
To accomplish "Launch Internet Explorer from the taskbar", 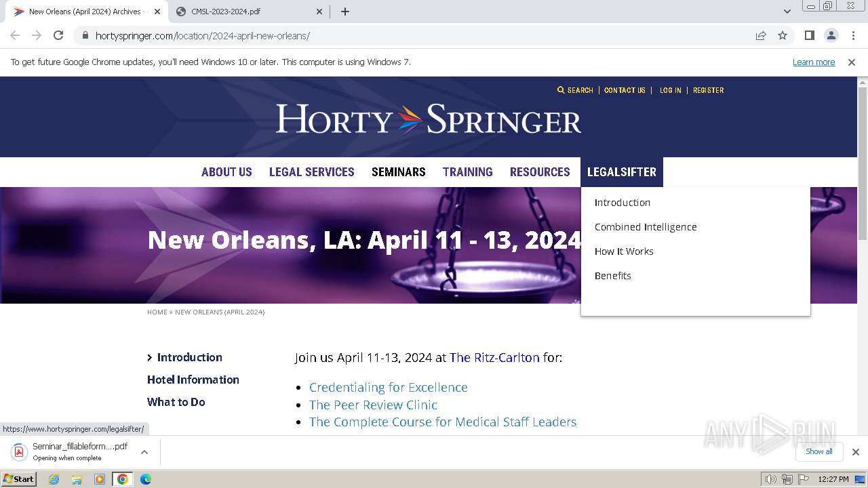I will (54, 479).
